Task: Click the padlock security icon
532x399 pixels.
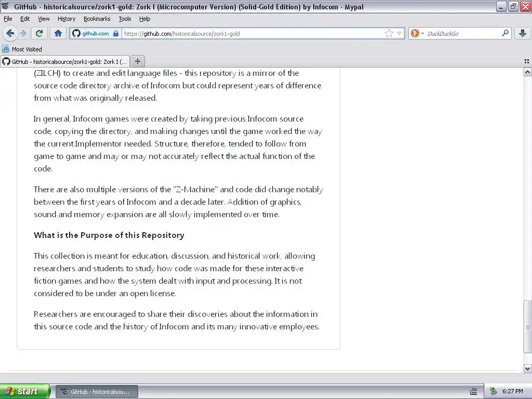Action: [116, 33]
